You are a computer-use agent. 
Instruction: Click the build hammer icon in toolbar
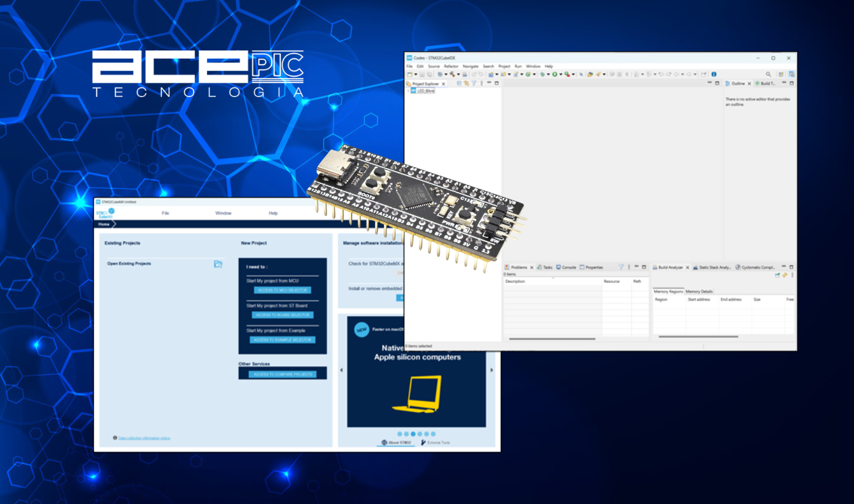coord(451,75)
